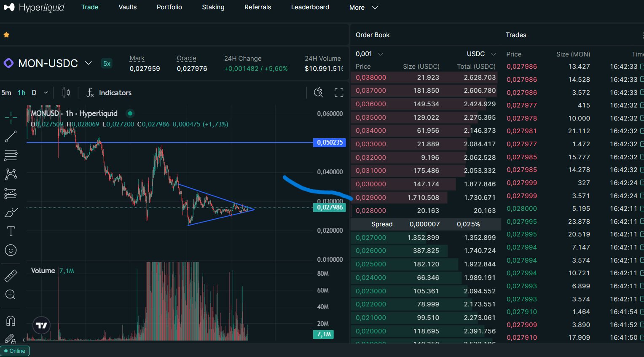Open the Leaderboard page
This screenshot has width=644, height=357.
point(310,7)
